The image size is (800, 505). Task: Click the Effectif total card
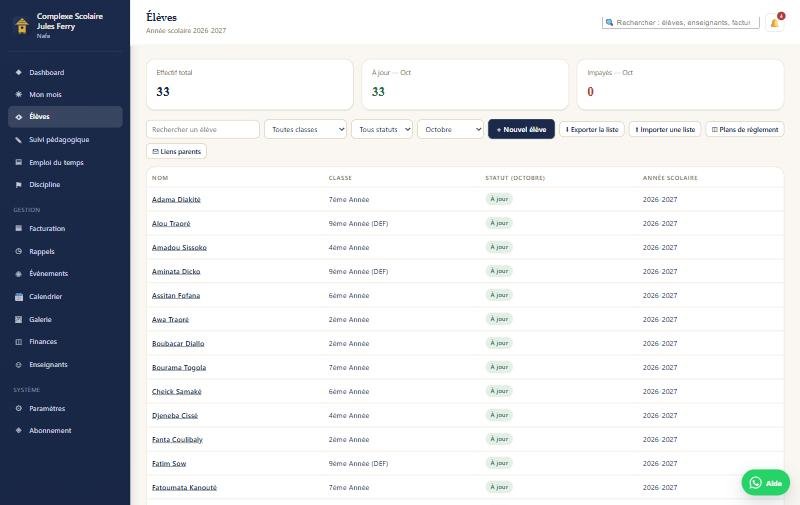(x=249, y=85)
